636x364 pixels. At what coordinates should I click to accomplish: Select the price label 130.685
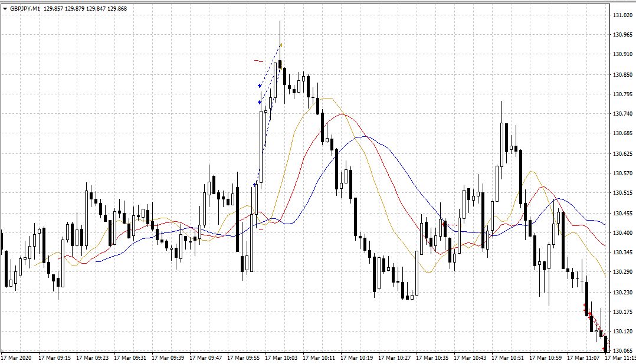(x=622, y=133)
